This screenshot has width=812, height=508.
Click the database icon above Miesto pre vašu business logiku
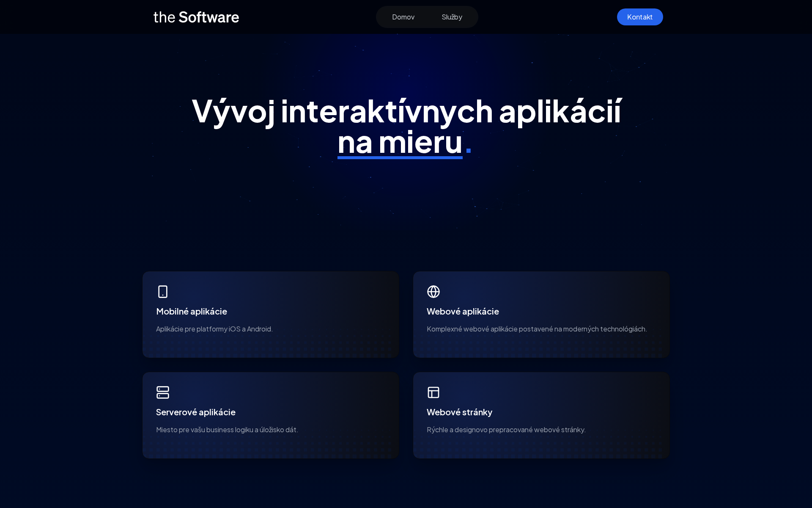point(163,392)
